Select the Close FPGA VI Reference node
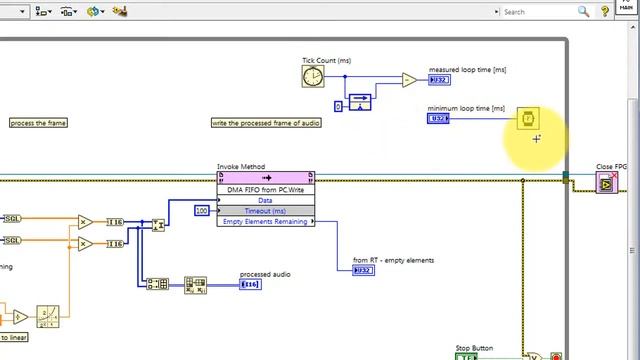 tap(607, 182)
